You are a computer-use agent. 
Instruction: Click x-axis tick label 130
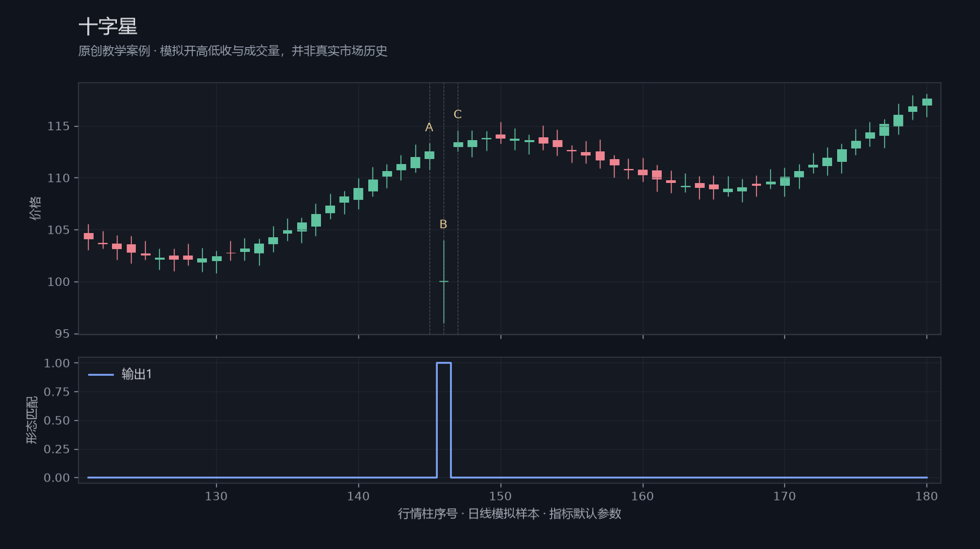click(216, 496)
